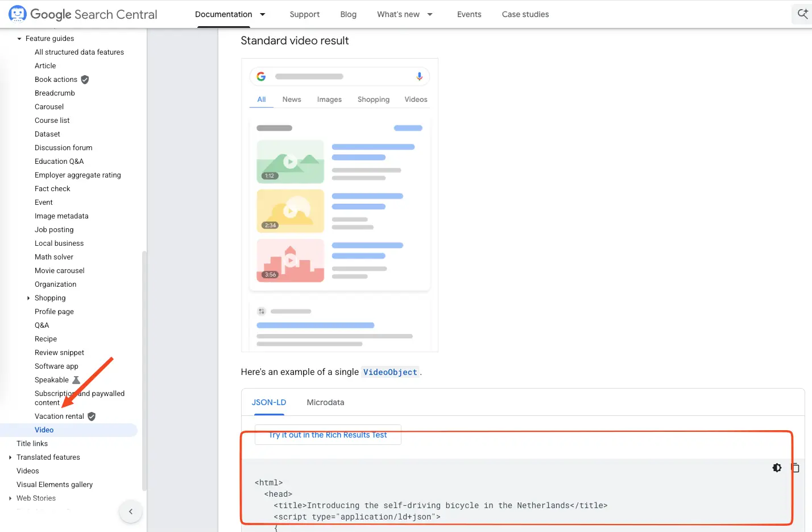Open the Discussion forum guide
This screenshot has width=812, height=532.
click(x=64, y=148)
